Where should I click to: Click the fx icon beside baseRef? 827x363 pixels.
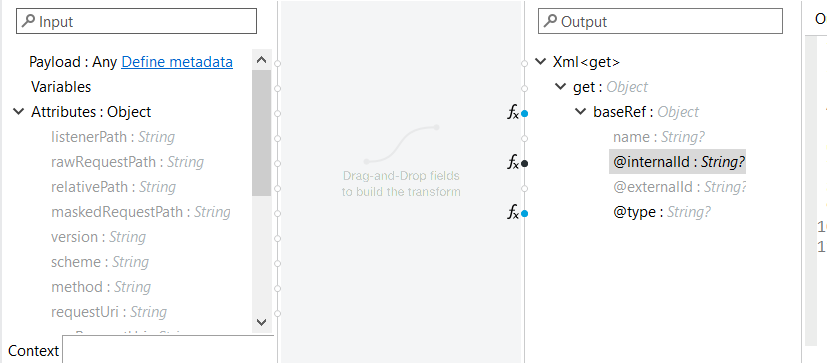513,112
